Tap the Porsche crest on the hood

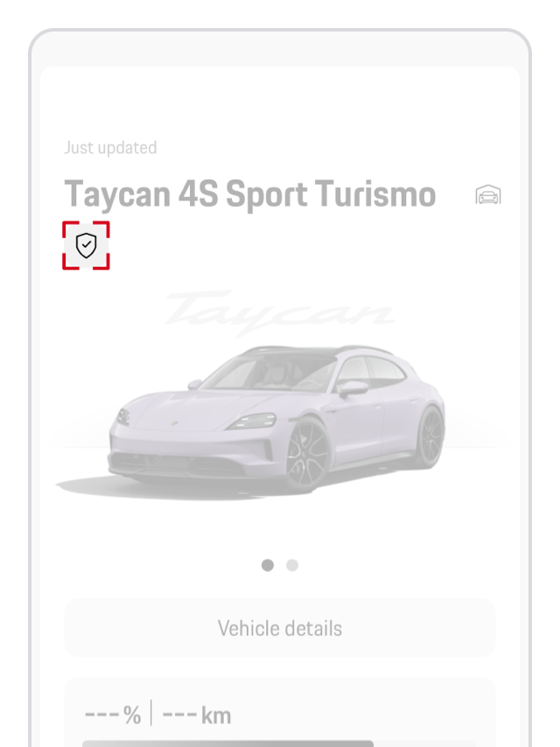[x=175, y=423]
